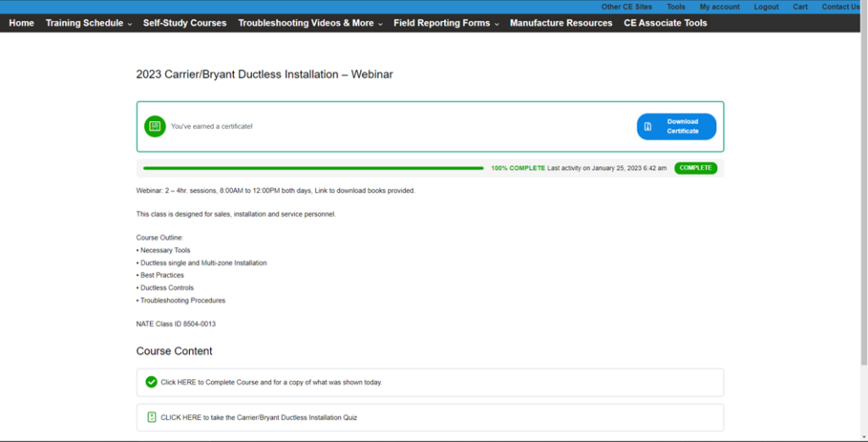Click the Course Content heading

[x=175, y=351]
